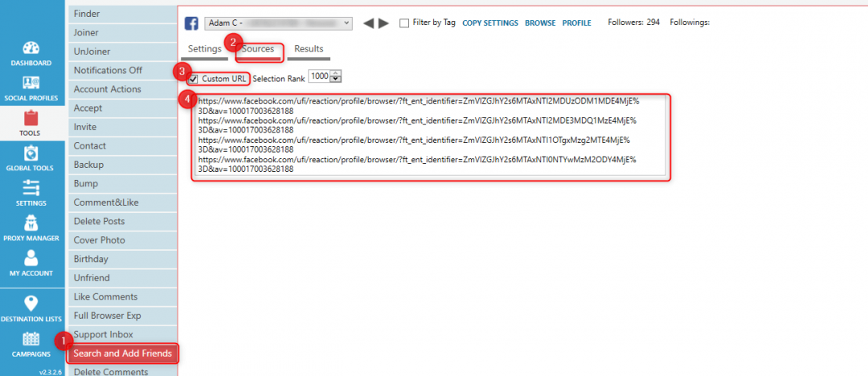Increase Selection Rank with up arrow
This screenshot has width=868, height=376.
pos(336,74)
